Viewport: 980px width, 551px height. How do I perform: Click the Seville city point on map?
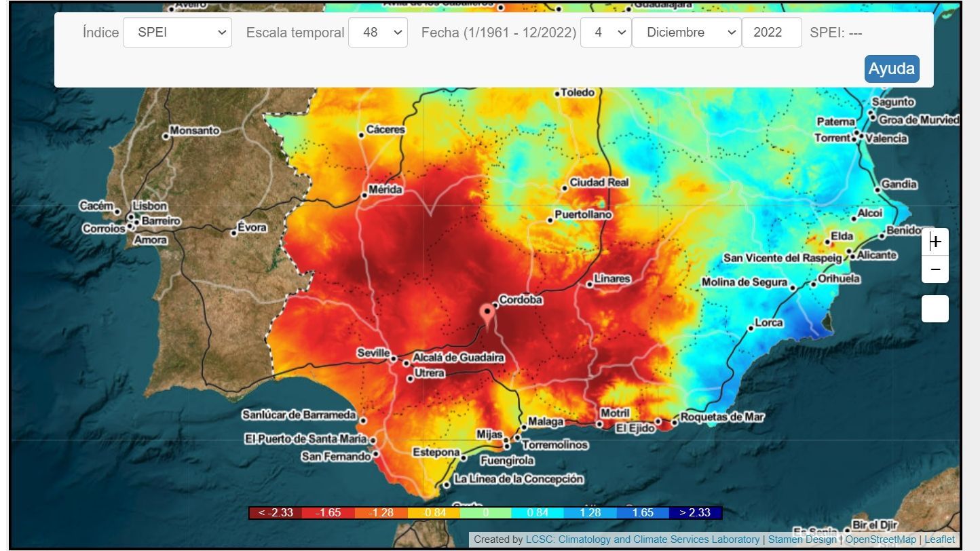(394, 358)
